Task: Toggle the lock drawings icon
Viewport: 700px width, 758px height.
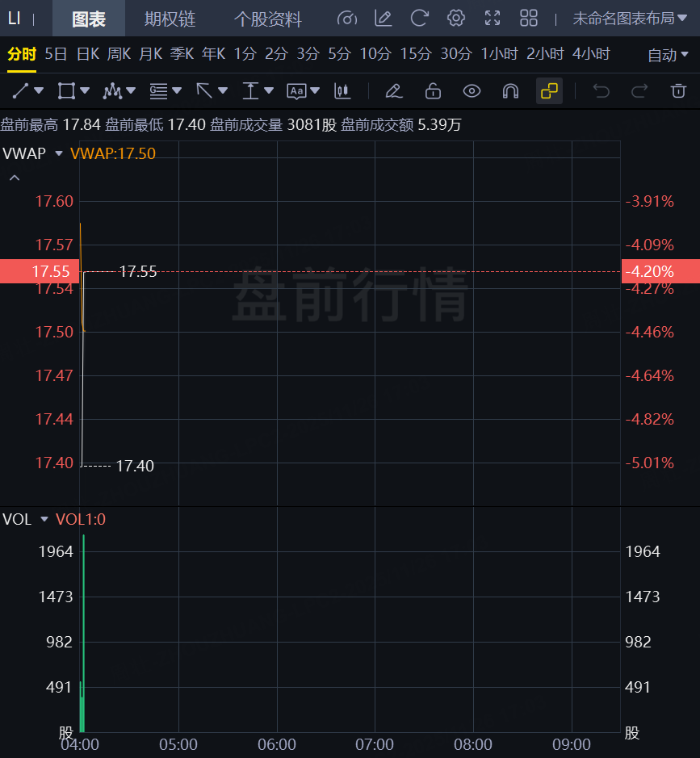Action: point(433,90)
